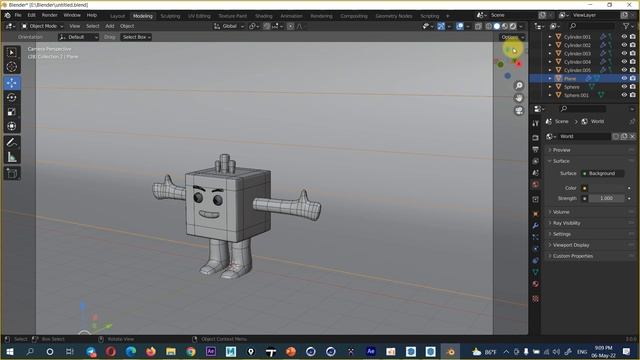Switch to solid viewport shading
Screen dimensions: 640x360
point(497,26)
